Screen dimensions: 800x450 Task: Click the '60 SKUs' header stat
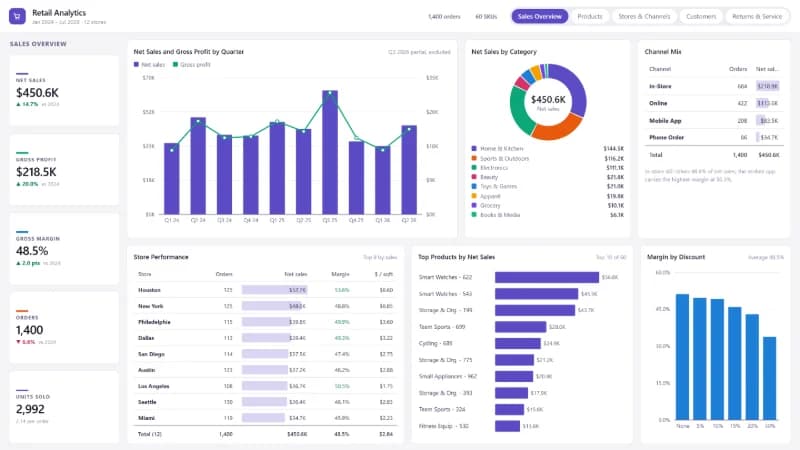point(486,16)
